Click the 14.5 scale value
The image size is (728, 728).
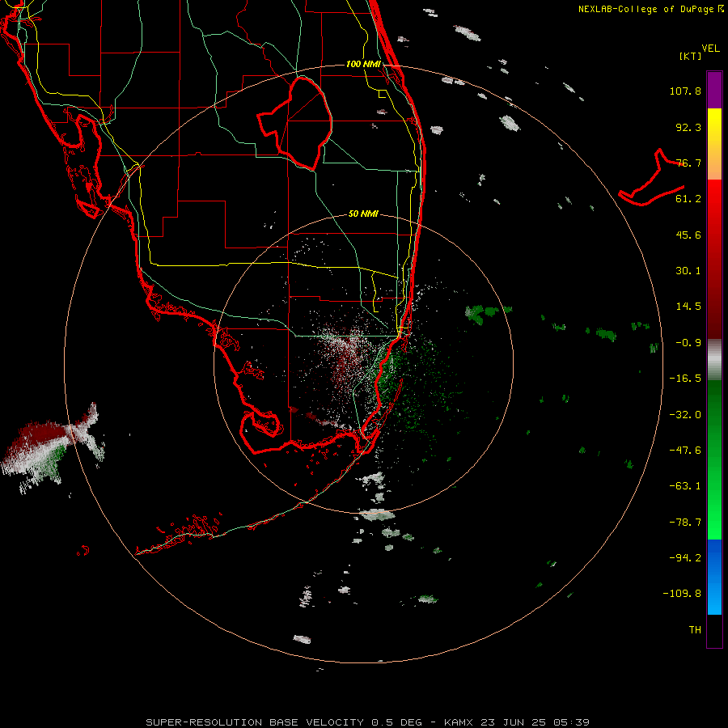pos(688,307)
